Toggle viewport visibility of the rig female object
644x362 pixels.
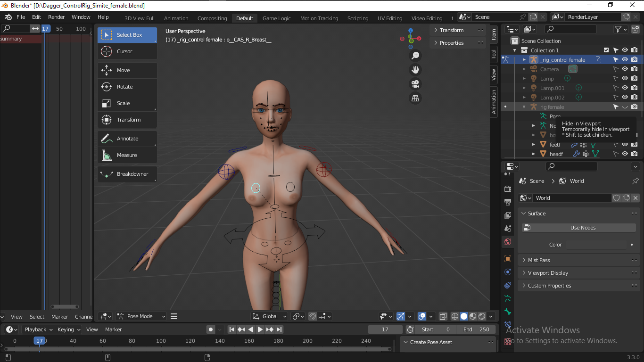(x=625, y=107)
